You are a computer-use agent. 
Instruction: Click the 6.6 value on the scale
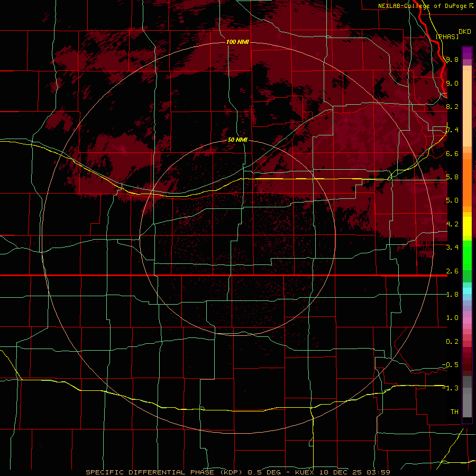452,154
